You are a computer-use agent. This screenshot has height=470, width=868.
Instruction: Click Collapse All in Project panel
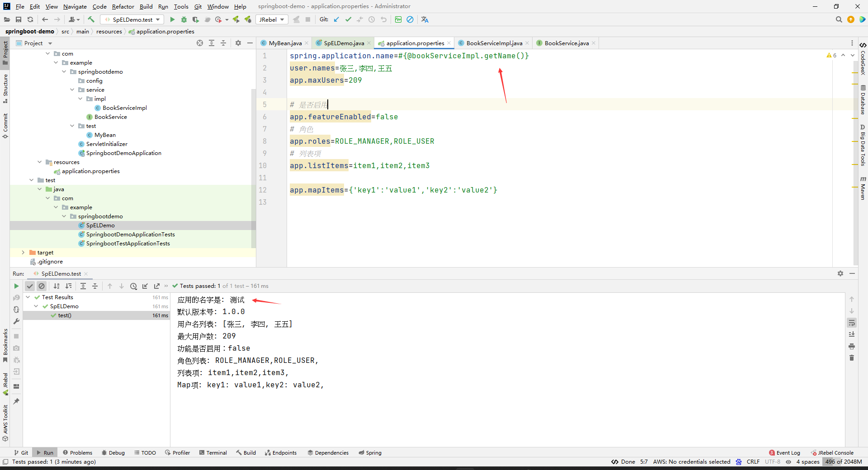[x=223, y=43]
